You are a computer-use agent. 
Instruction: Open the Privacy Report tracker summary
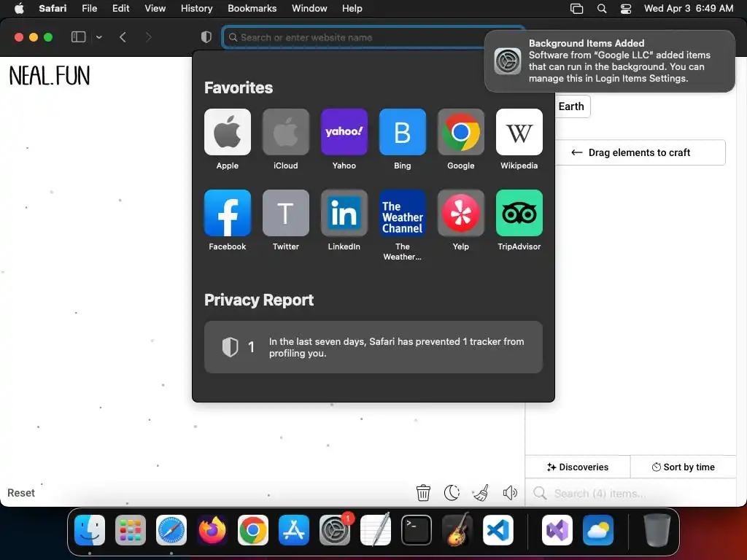pyautogui.click(x=373, y=347)
